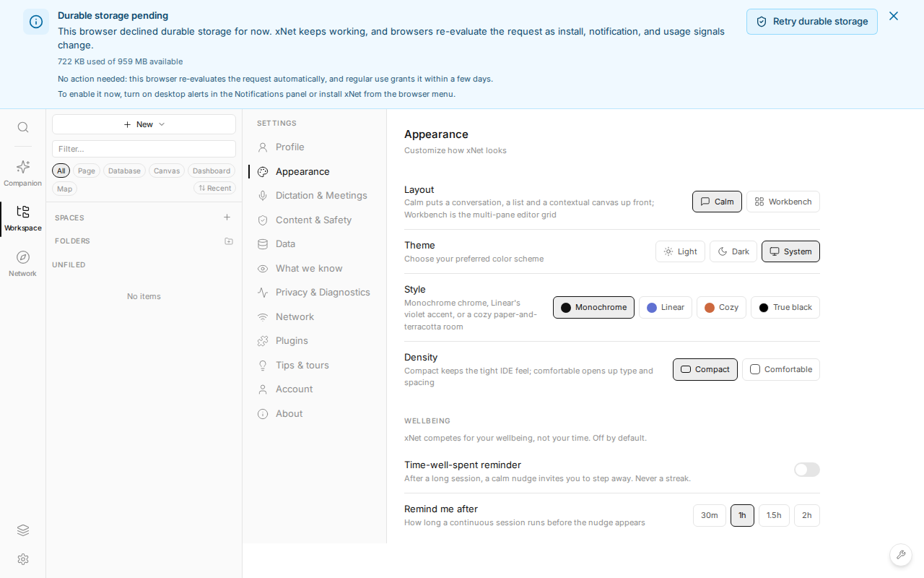Viewport: 924px width, 578px height.
Task: Select the Comfortable density option
Action: pos(781,369)
